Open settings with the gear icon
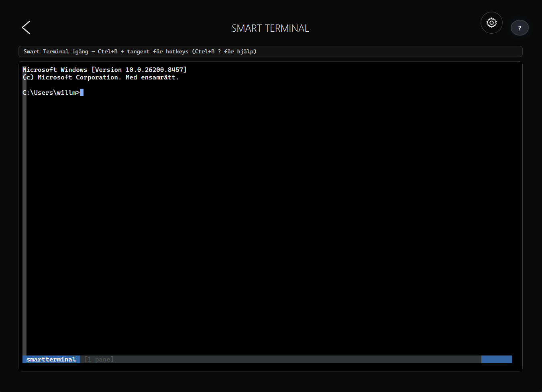The width and height of the screenshot is (542, 392). tap(491, 23)
